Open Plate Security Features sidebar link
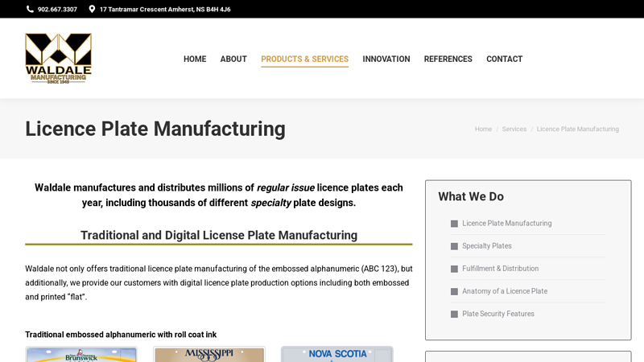The width and height of the screenshot is (644, 362). [x=498, y=314]
